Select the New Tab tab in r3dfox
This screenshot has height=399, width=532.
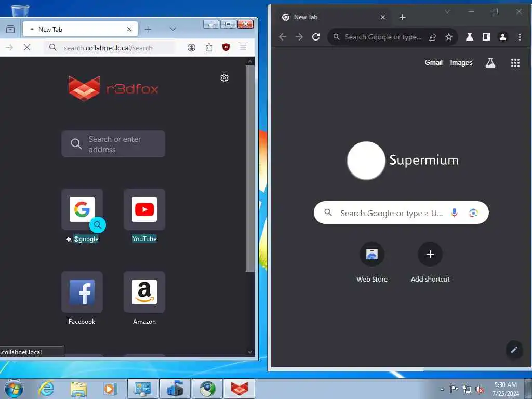pyautogui.click(x=80, y=29)
